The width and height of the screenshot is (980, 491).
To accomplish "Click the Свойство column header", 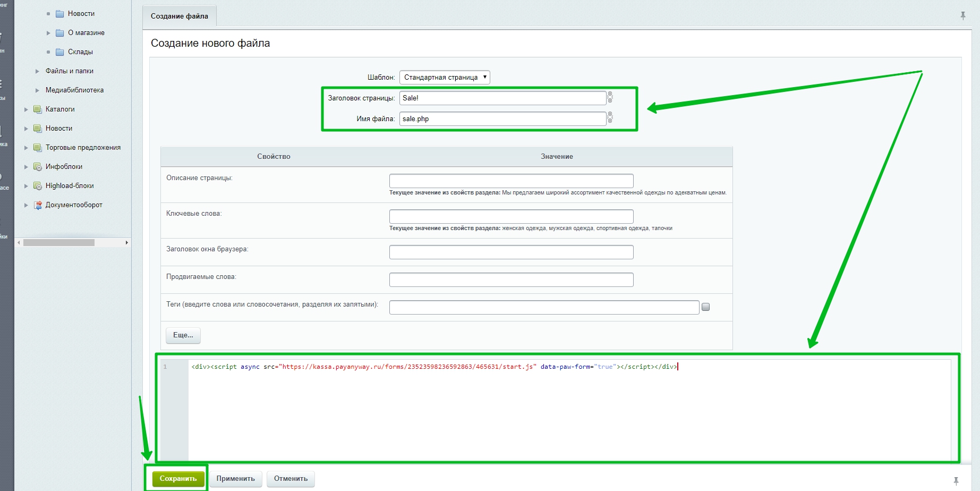I will click(x=274, y=157).
